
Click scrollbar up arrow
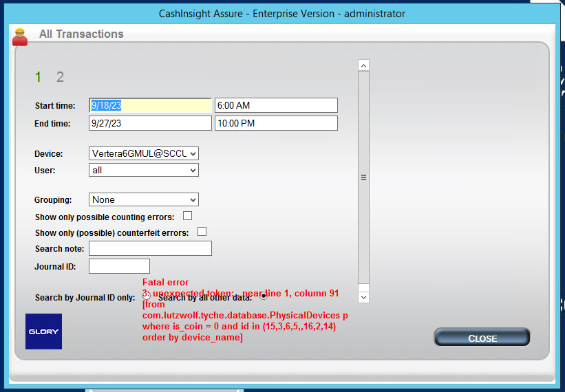tap(363, 65)
